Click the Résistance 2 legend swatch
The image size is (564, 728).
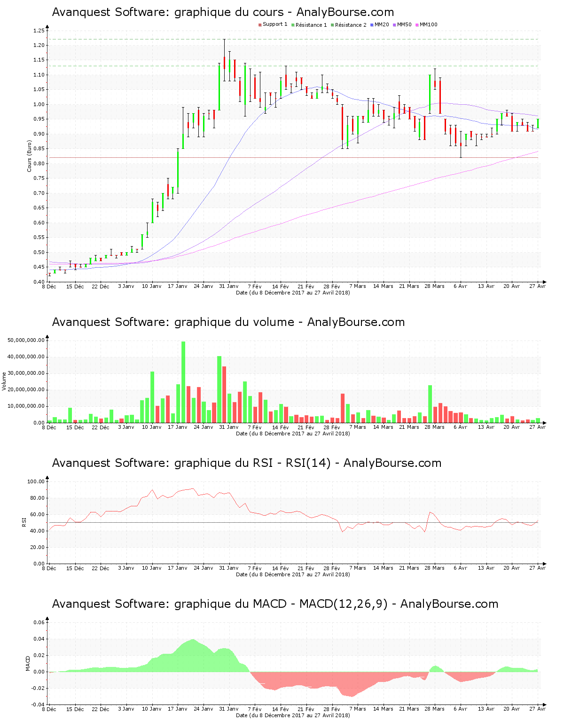(x=332, y=25)
